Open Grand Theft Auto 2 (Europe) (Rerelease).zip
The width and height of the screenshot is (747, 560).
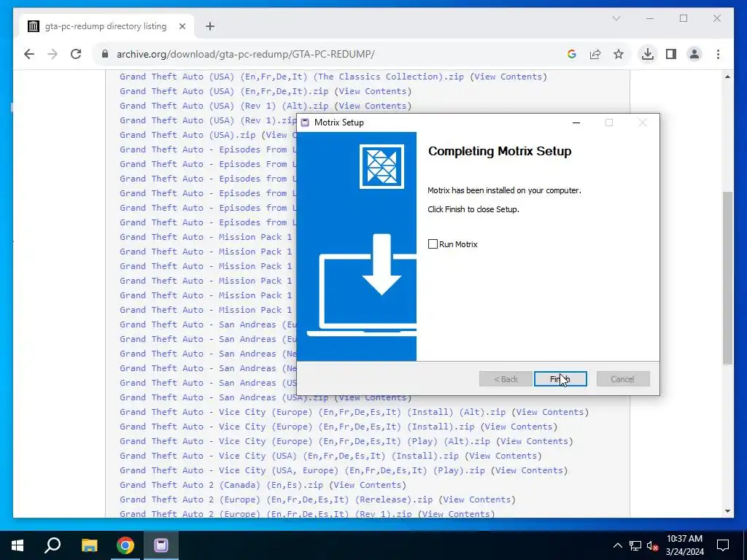coord(276,499)
